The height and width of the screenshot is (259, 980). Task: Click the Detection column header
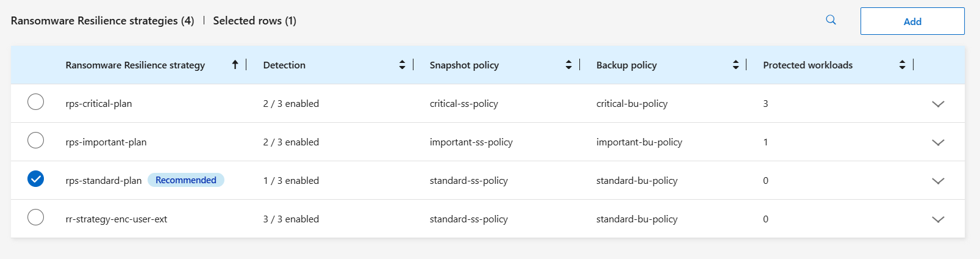284,65
